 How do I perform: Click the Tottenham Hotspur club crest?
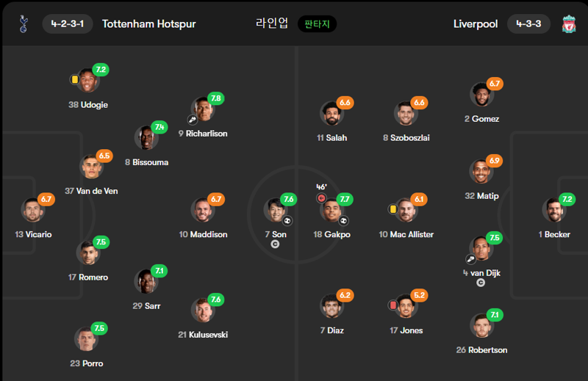click(x=24, y=24)
